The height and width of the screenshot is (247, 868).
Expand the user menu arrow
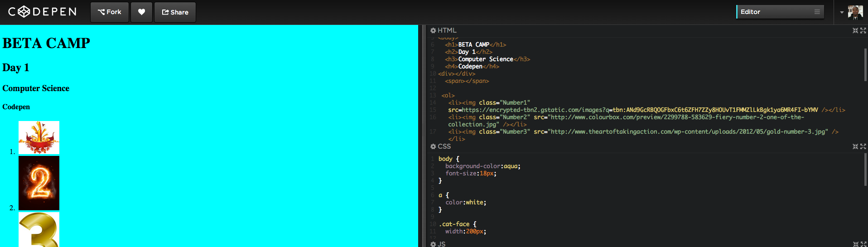842,13
